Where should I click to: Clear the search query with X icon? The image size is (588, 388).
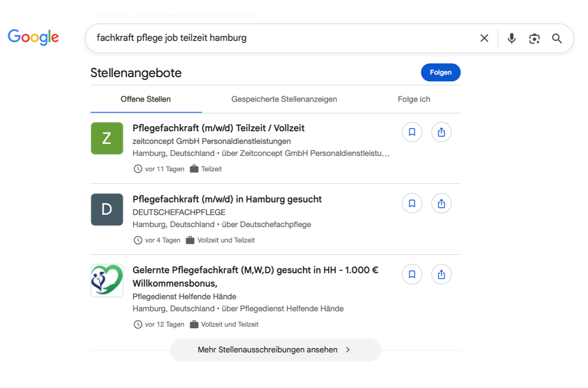(484, 38)
